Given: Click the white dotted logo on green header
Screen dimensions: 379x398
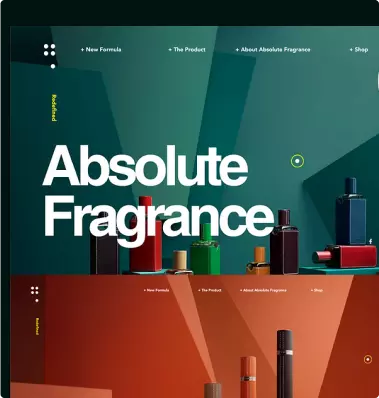Looking at the screenshot, I should pos(50,56).
